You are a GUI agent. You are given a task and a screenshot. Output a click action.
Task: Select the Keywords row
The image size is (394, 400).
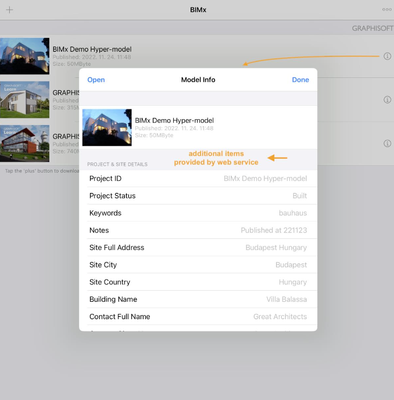198,213
